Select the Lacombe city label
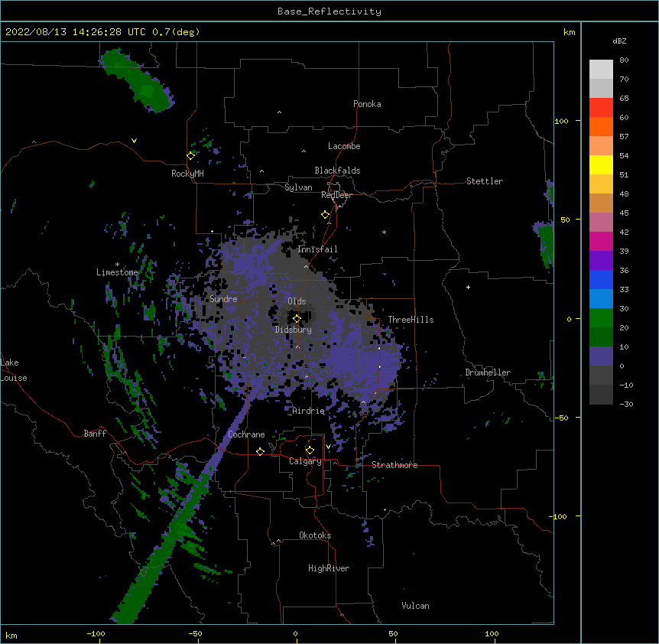The height and width of the screenshot is (644, 659). [344, 146]
